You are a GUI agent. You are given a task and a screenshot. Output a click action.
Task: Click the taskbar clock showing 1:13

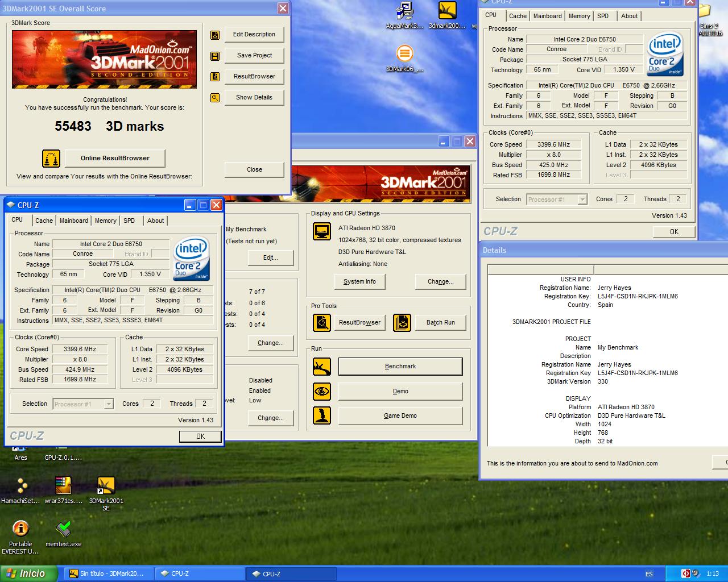click(713, 574)
